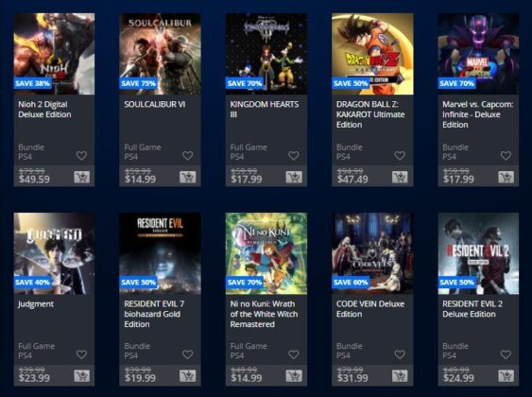The width and height of the screenshot is (532, 397).
Task: Favorite RESIDENT EVIL 7 with heart icon
Action: pos(188,354)
